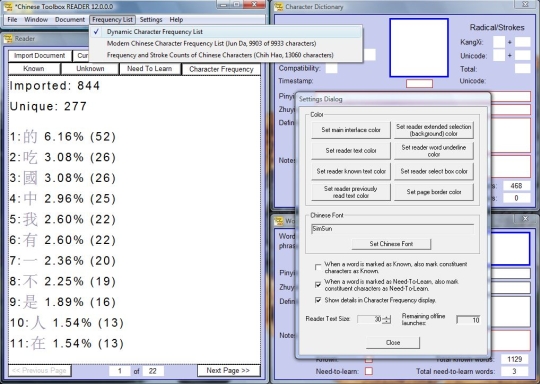540x384 pixels.
Task: Click the Total known words value 1129
Action: (515, 359)
